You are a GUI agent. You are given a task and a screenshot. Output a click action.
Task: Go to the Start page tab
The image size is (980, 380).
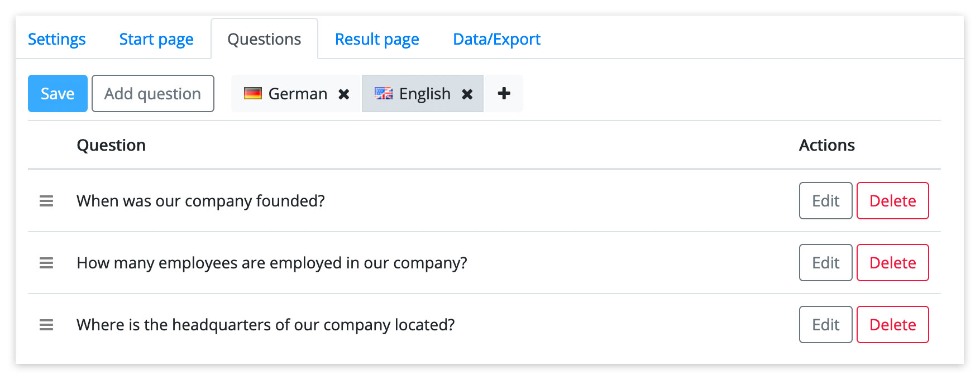pyautogui.click(x=156, y=39)
